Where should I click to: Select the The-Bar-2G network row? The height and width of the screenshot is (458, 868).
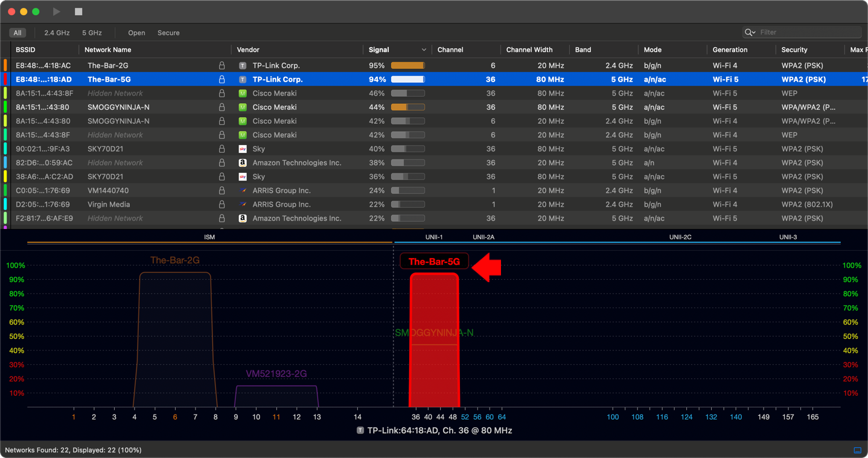[434, 65]
